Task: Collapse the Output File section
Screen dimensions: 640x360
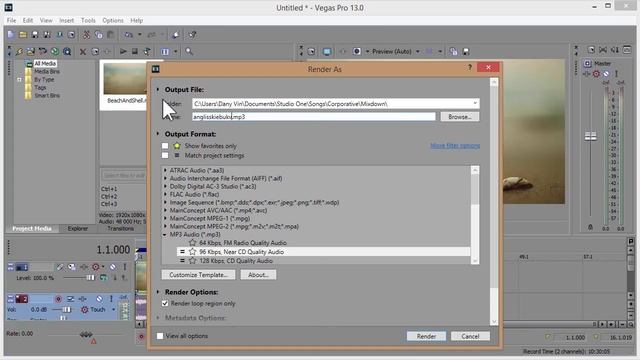Action: 158,89
